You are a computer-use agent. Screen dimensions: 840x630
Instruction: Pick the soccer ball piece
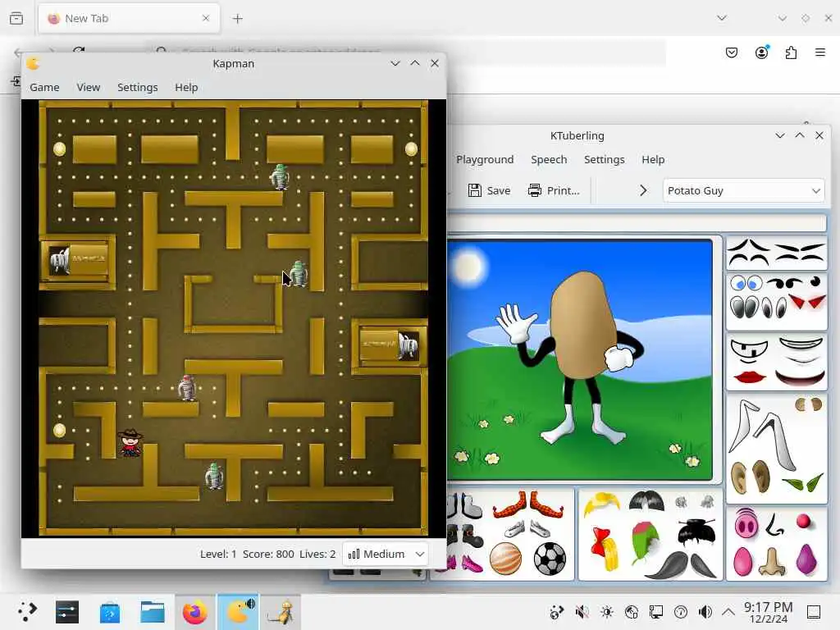click(x=550, y=559)
